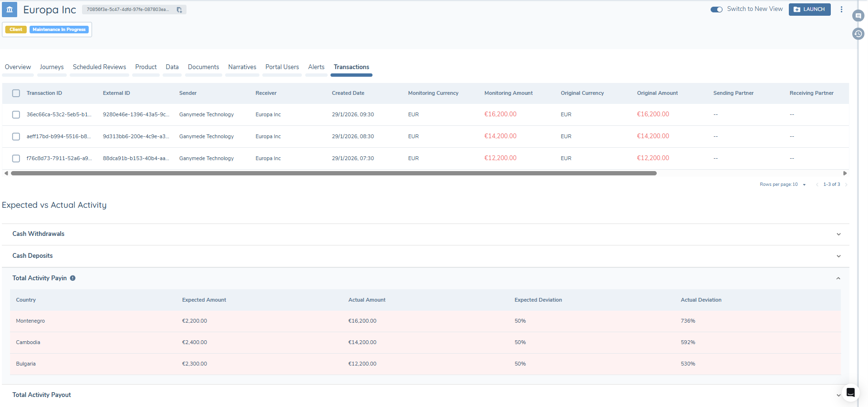Click the info icon next to Total Activity Payin

[73, 278]
